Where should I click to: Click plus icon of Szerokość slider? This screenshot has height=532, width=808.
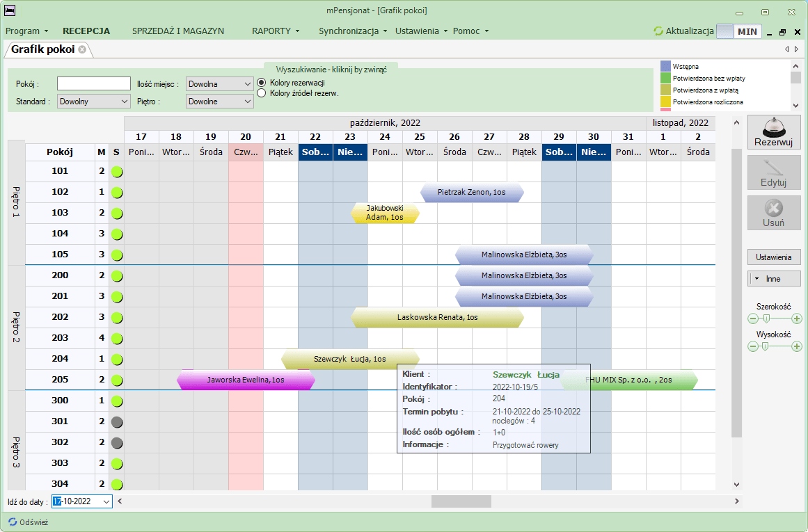(796, 319)
